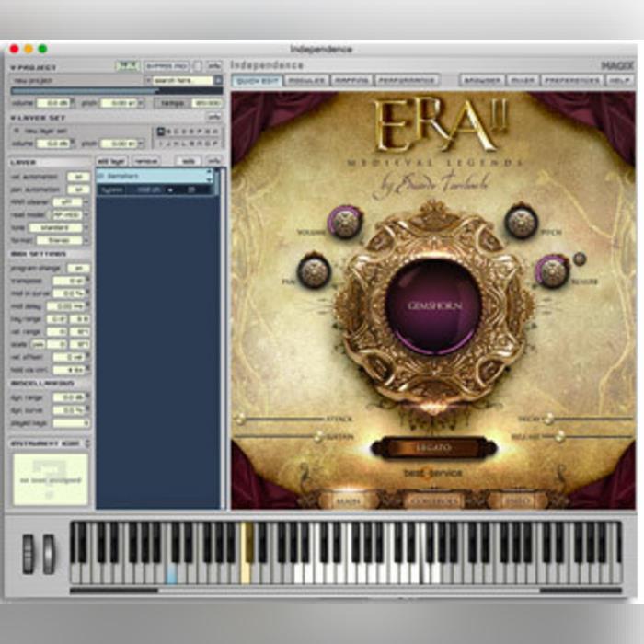Click the pitch bend wheel left of the keyboard
This screenshot has height=644, width=644.
point(29,554)
